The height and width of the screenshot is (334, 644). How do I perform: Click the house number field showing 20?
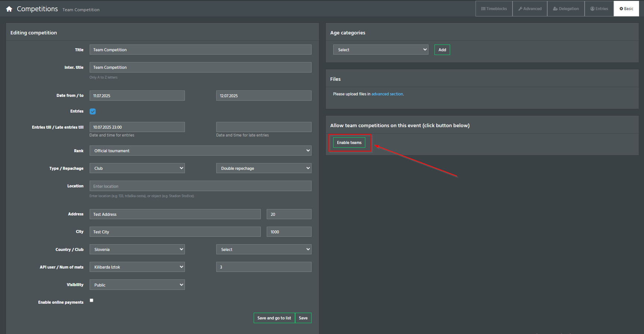(289, 214)
